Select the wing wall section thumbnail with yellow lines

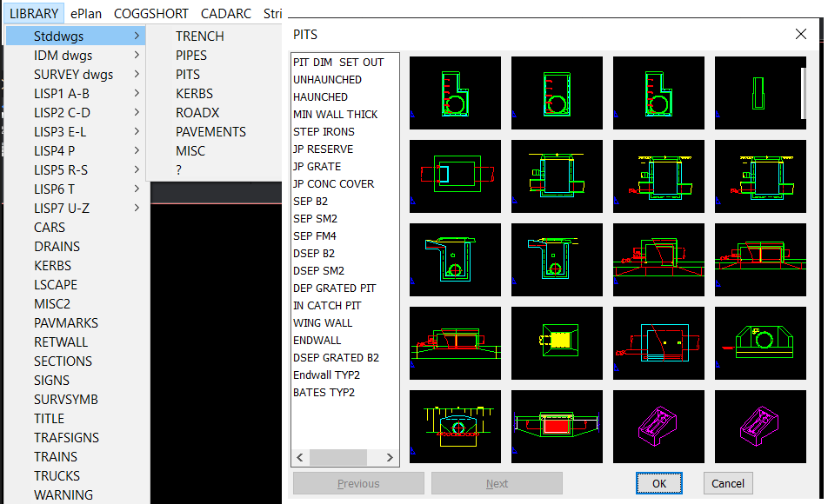(455, 427)
